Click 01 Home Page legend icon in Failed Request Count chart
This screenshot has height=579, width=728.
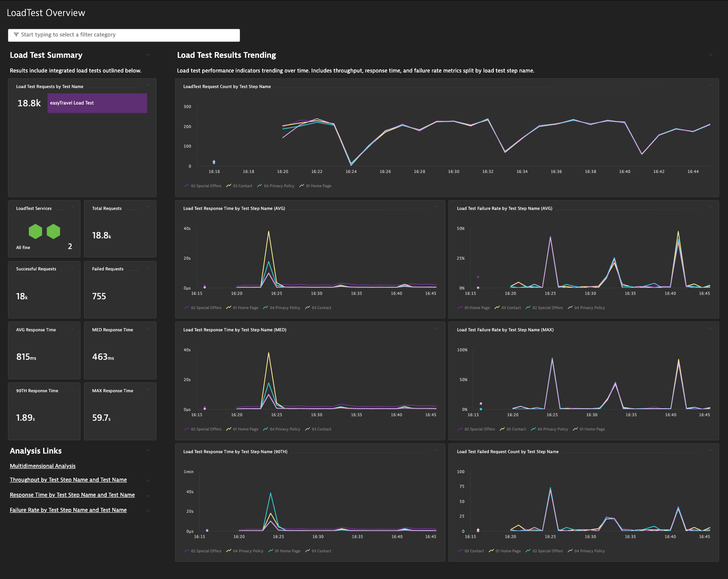click(x=492, y=551)
